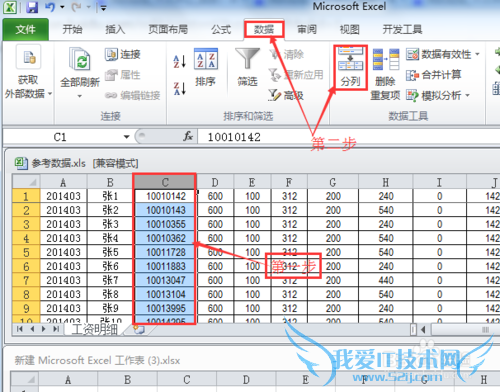Switch to the 开始 Home tab
Image resolution: width=500 pixels, height=392 pixels.
pyautogui.click(x=72, y=29)
